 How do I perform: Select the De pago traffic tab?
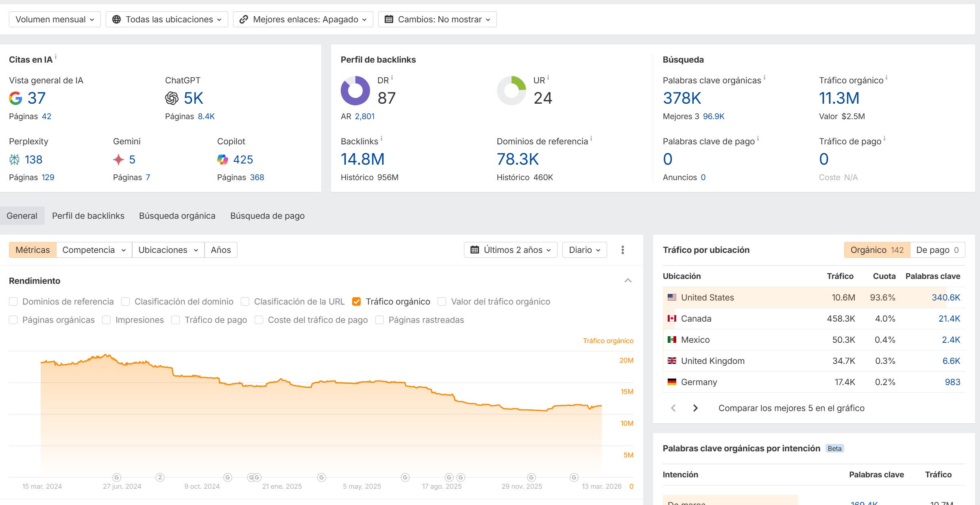(x=937, y=250)
